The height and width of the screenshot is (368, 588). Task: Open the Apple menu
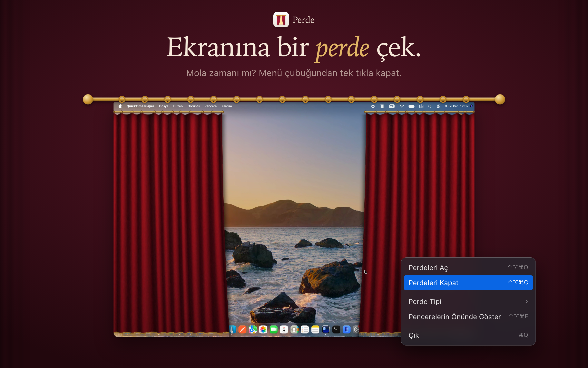tap(120, 106)
